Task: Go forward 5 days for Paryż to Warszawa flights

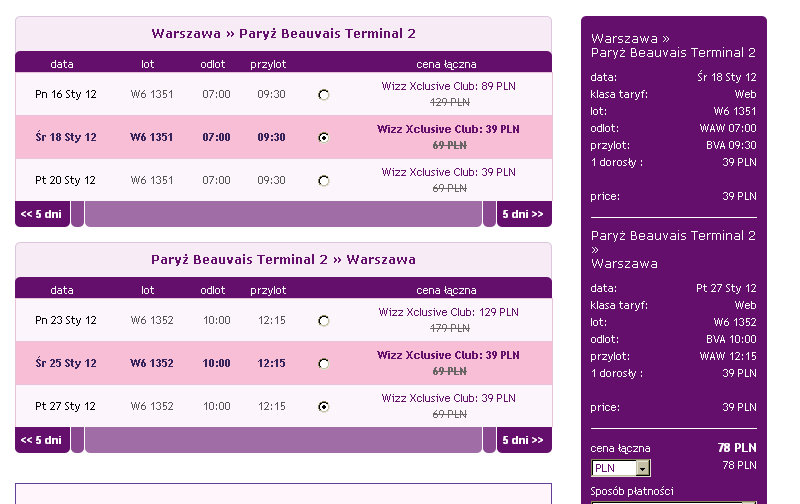Action: 524,440
